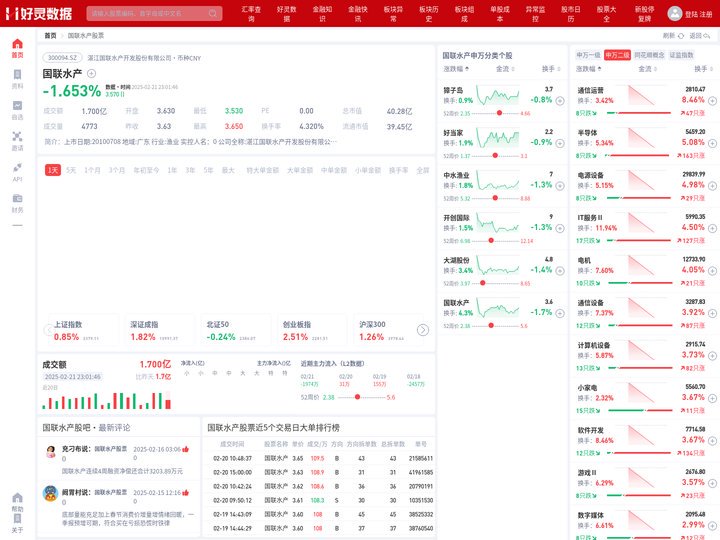This screenshot has height=540, width=720.
Task: Select the 1个月 chart range
Action: [x=92, y=170]
